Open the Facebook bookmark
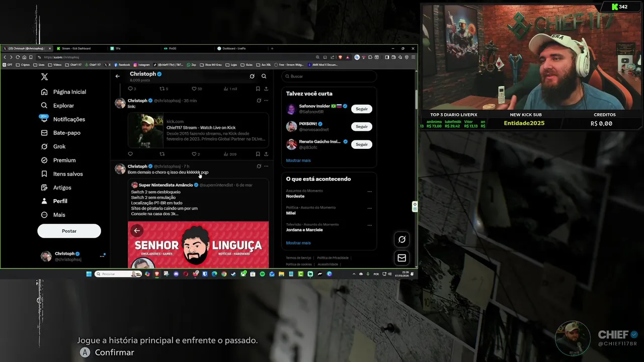Screen dimensions: 644x362 (x=122, y=65)
